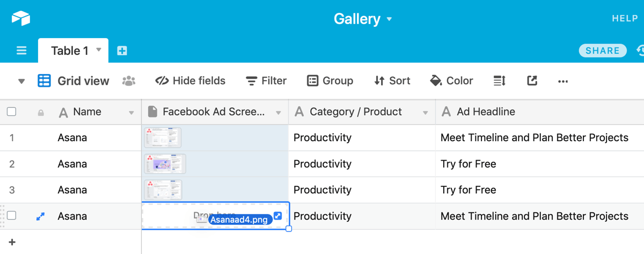Open the Color menu

click(452, 81)
